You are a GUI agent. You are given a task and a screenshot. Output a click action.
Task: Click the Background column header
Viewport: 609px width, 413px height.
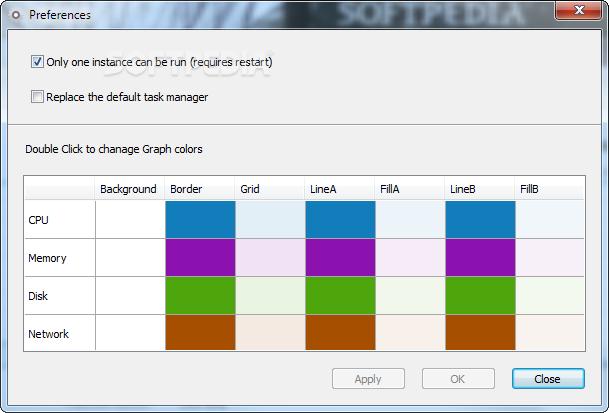pos(129,189)
